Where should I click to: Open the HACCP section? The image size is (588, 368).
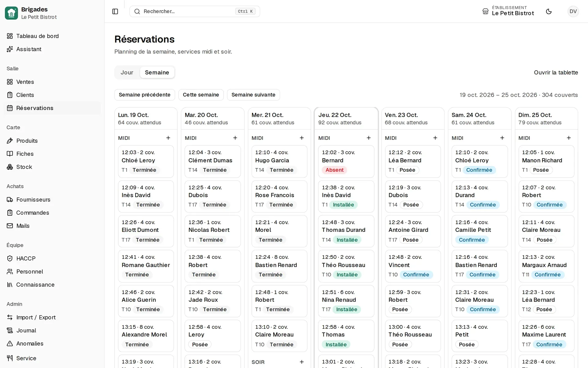tap(52, 259)
